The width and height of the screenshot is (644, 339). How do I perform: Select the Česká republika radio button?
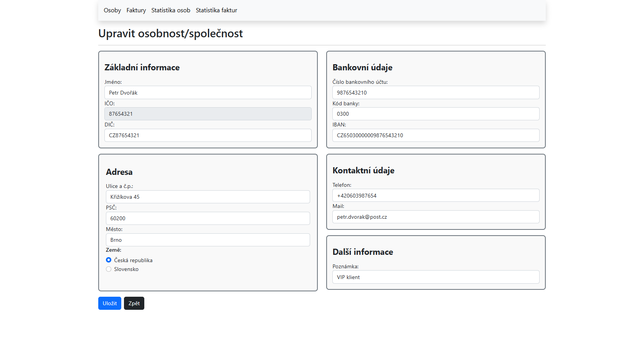coord(109,260)
